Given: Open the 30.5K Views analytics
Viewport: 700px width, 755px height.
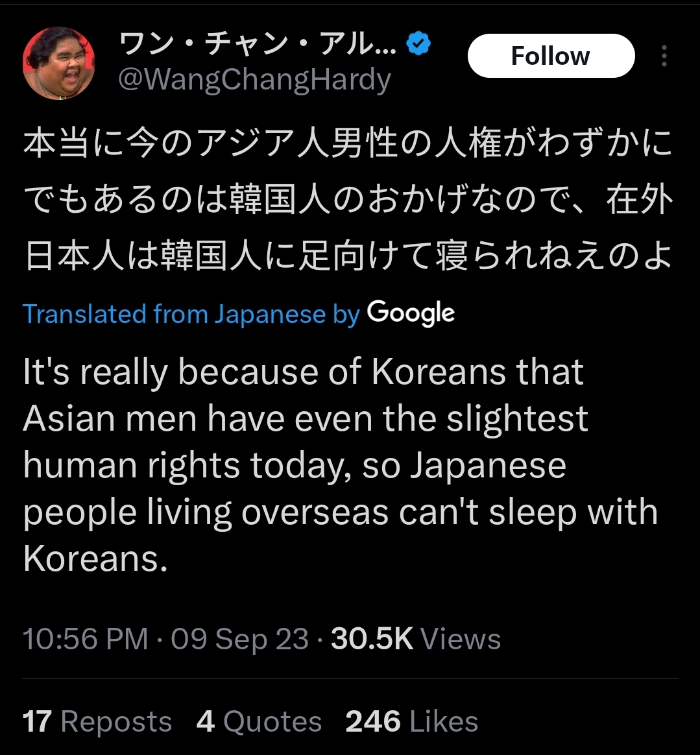Looking at the screenshot, I should click(416, 639).
